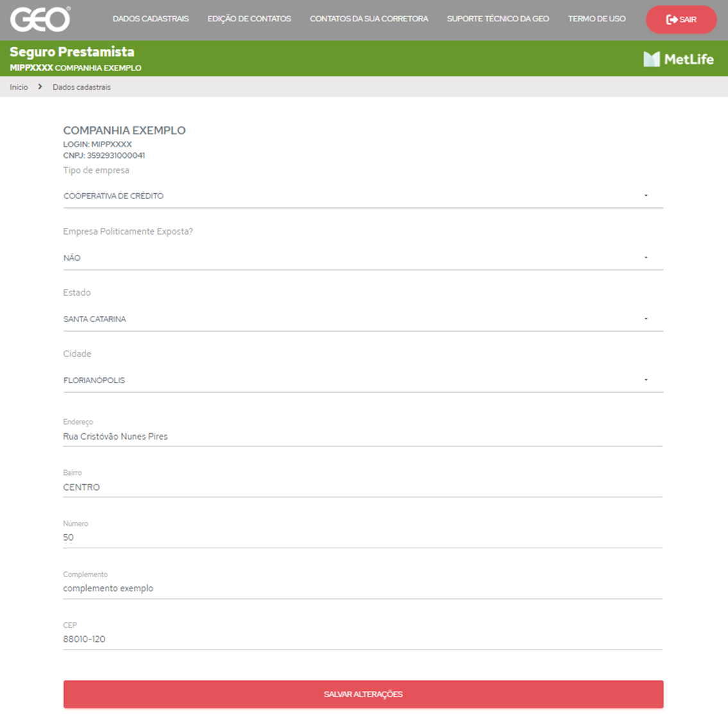Click the Complemento input field
The width and height of the screenshot is (728, 728).
(x=363, y=588)
